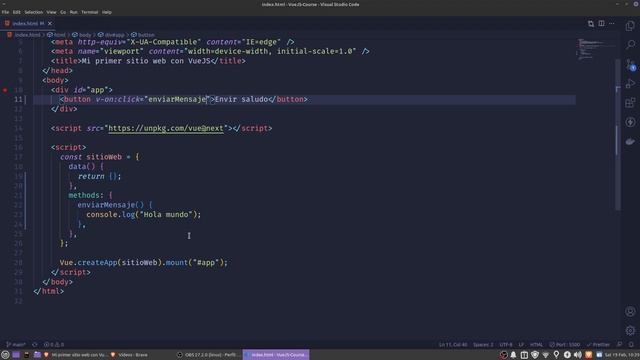The image size is (640, 360).
Task: Open the Run menu
Action: [73, 12]
